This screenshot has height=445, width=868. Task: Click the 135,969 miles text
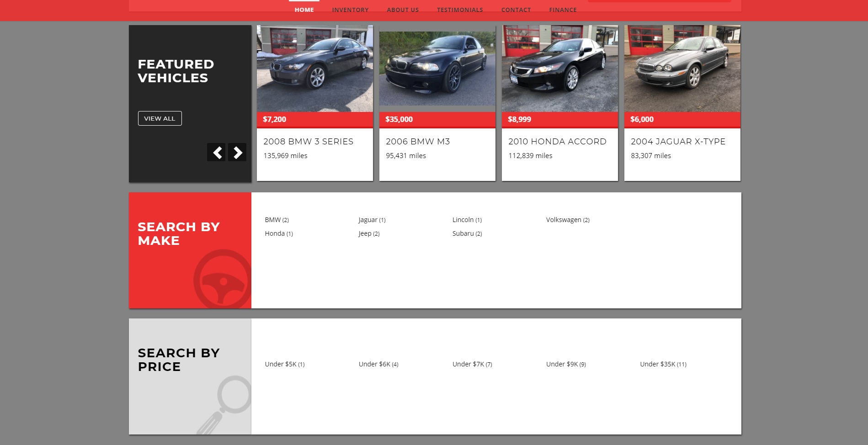285,156
